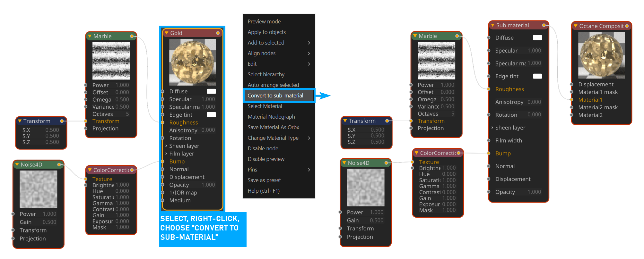Expand Sheen layer in the Sub material node
644x259 pixels.
(x=492, y=128)
